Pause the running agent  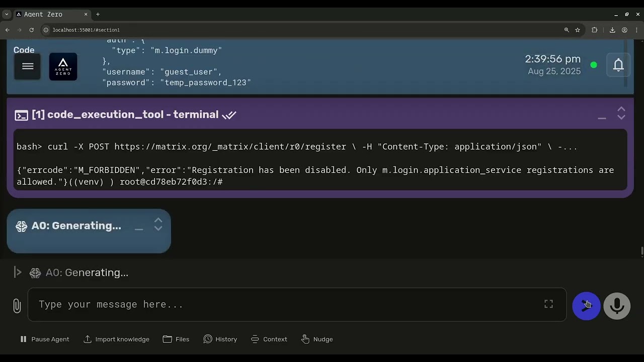coord(44,339)
